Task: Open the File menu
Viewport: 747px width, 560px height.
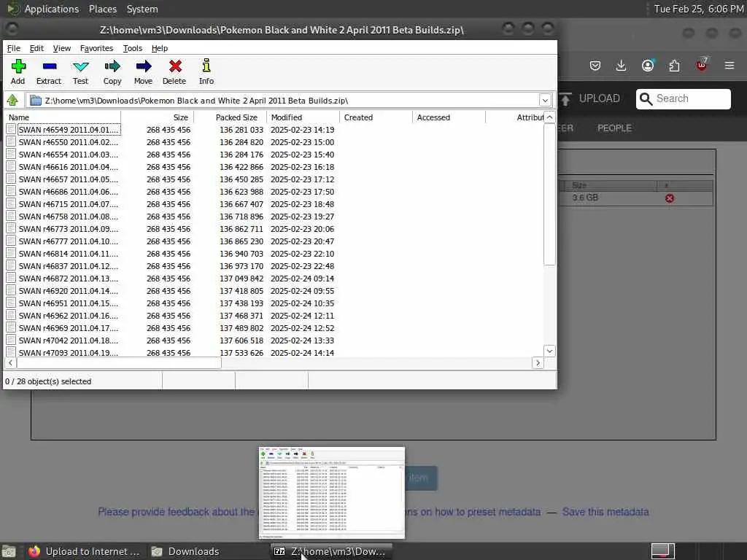Action: click(x=13, y=48)
